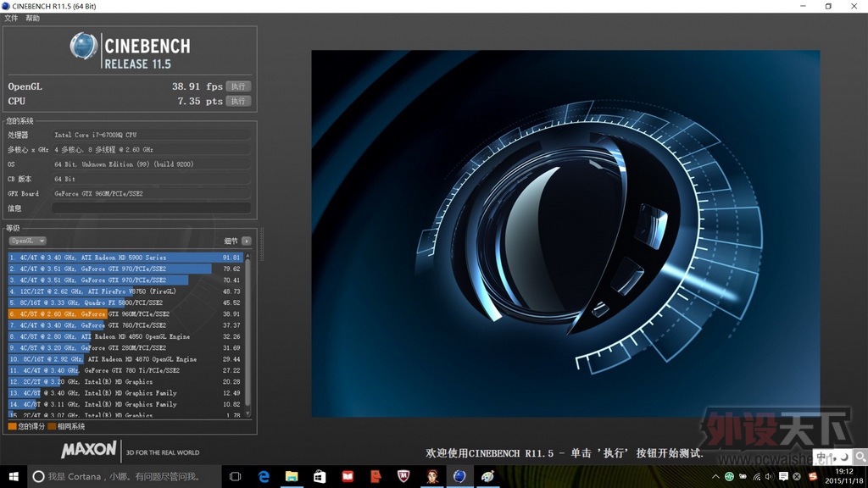868x488 pixels.
Task: Click the processor field Intel Core i7-6700HQ
Action: (151, 135)
